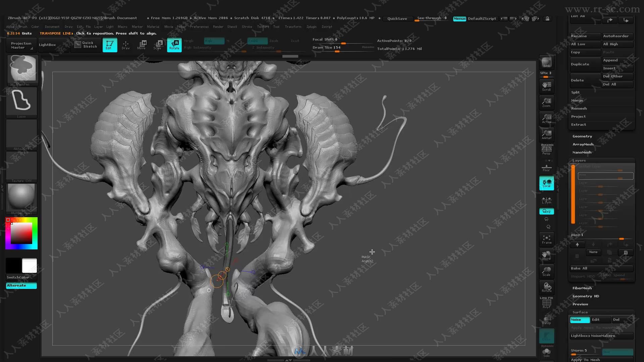This screenshot has height=362, width=644.
Task: Toggle Local symmetry button
Action: point(546,183)
